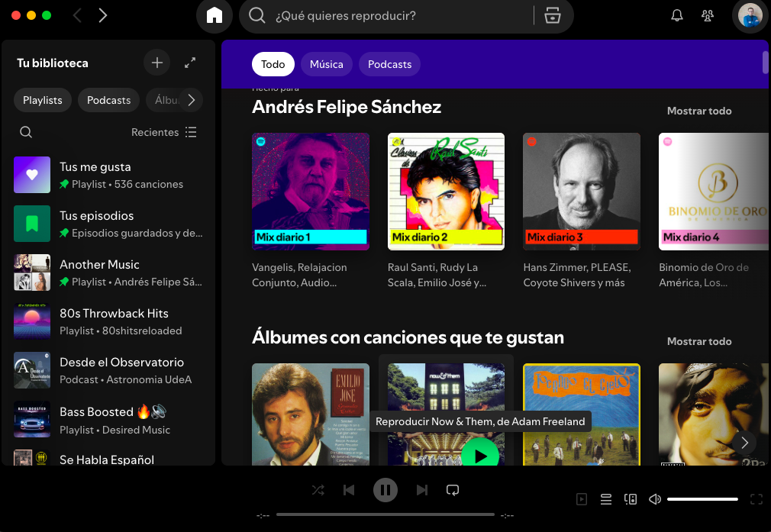Create new playlist with plus icon
The height and width of the screenshot is (532, 771).
(156, 63)
